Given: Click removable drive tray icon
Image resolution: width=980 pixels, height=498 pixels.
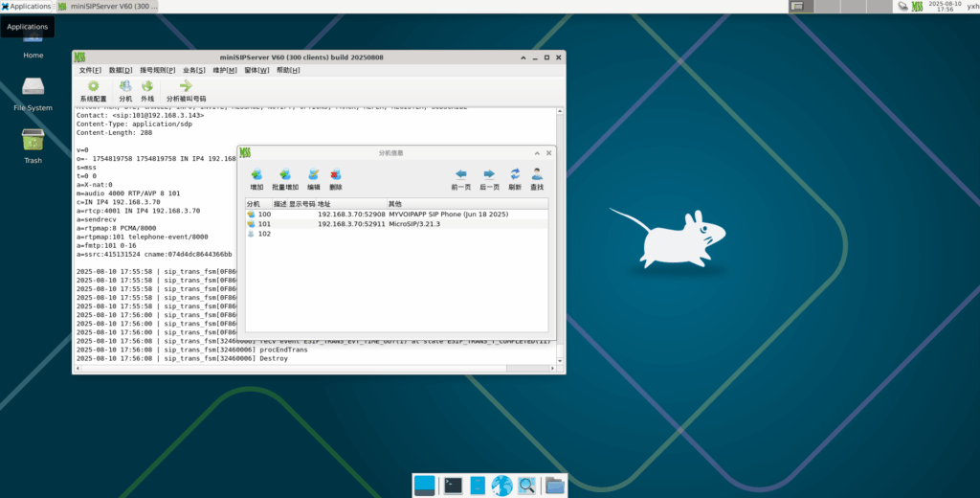Looking at the screenshot, I should coord(902,7).
